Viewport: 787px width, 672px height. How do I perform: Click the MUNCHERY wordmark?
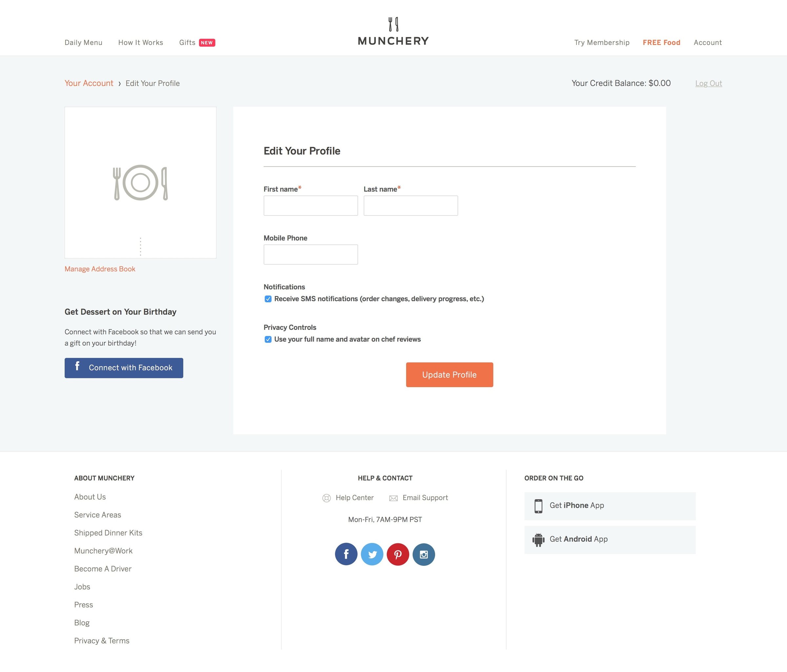[393, 41]
